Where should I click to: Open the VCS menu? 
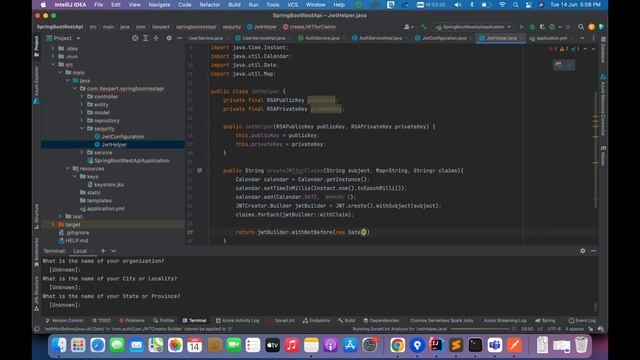tap(292, 5)
